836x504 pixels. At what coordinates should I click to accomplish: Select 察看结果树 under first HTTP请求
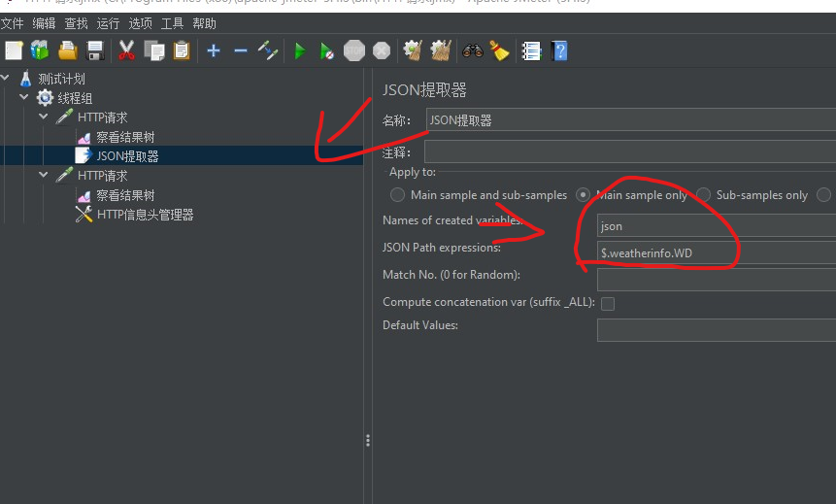coord(125,137)
